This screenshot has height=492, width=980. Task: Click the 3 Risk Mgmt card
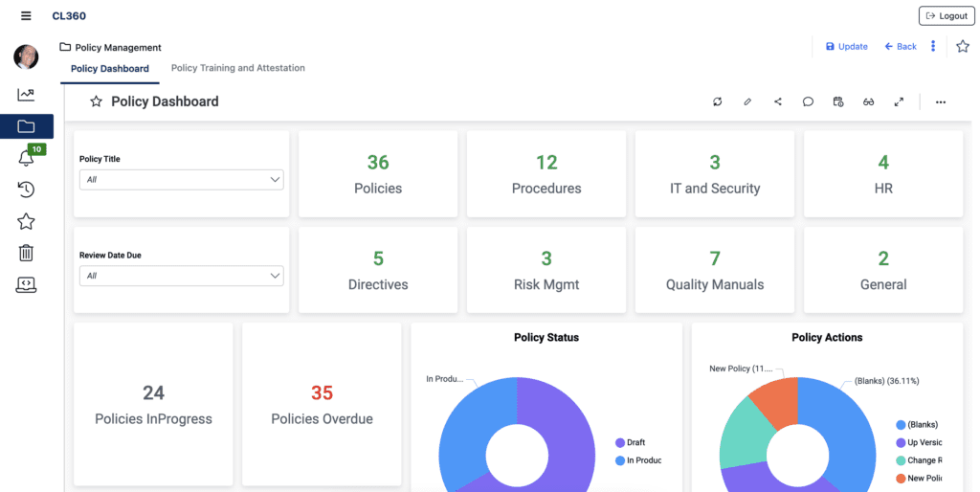[546, 270]
